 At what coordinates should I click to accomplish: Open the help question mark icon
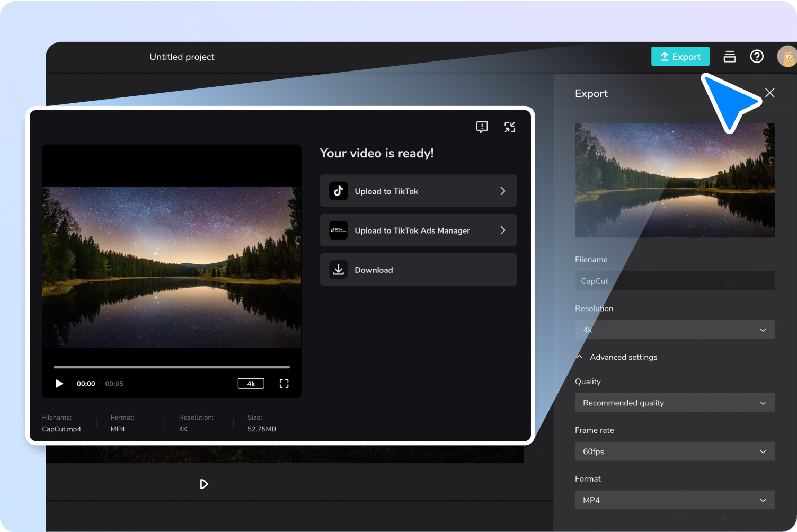click(x=757, y=56)
